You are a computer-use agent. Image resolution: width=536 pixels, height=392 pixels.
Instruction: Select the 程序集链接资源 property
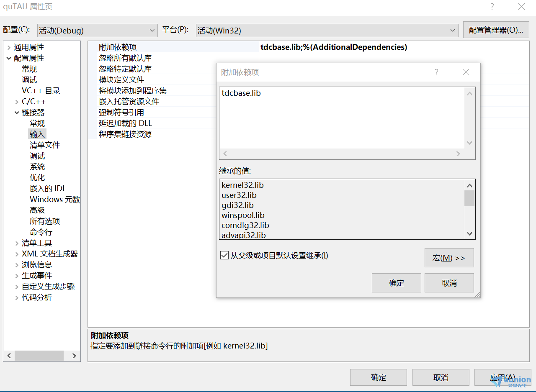tap(125, 134)
